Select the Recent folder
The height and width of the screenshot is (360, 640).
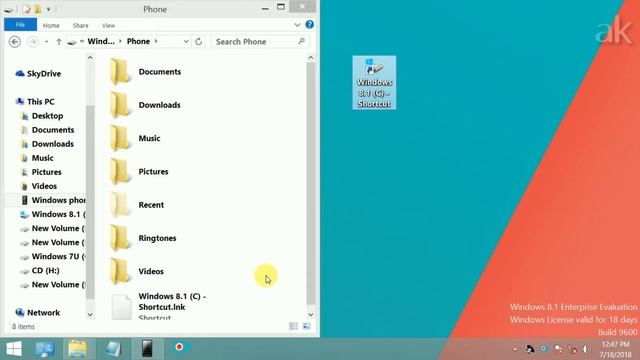tap(137, 205)
